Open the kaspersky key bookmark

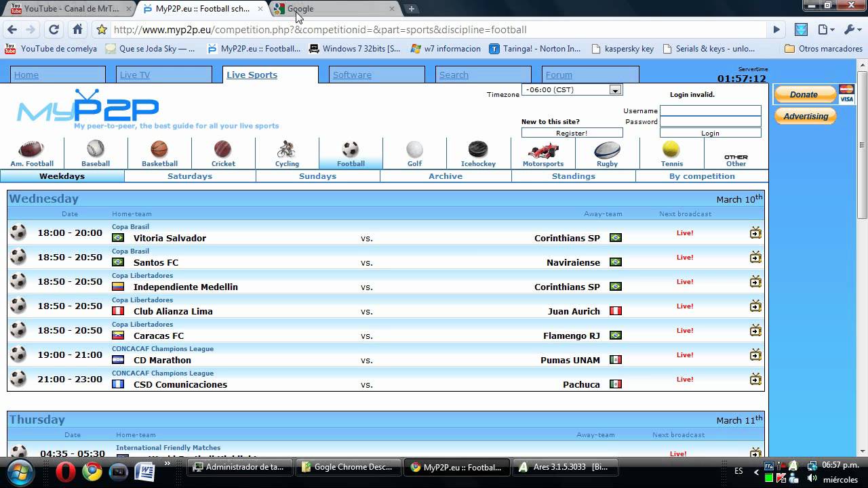(x=623, y=49)
